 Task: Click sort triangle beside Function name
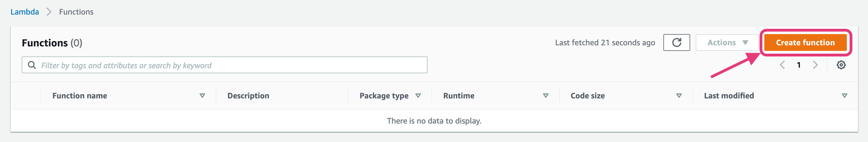pos(202,96)
